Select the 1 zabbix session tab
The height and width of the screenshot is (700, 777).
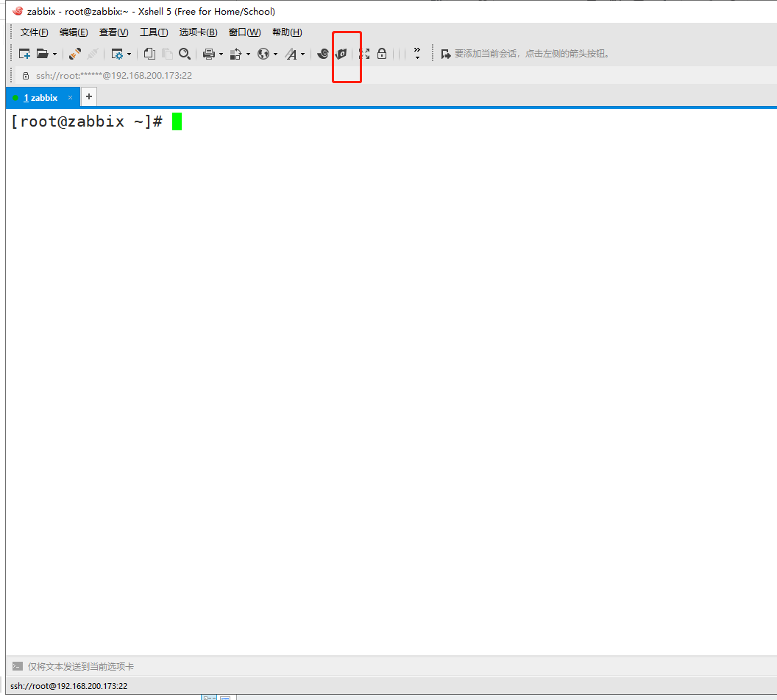pyautogui.click(x=40, y=97)
